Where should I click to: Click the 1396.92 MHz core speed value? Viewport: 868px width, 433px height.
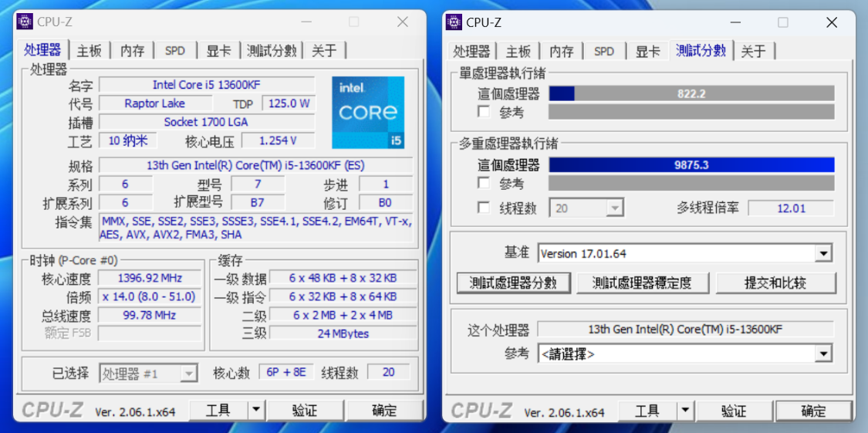point(150,277)
